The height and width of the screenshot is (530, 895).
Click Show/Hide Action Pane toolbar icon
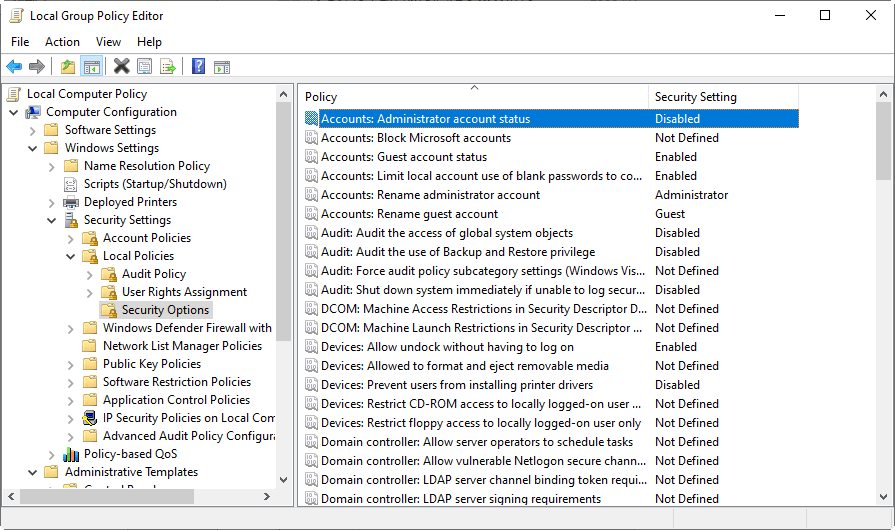[x=222, y=67]
